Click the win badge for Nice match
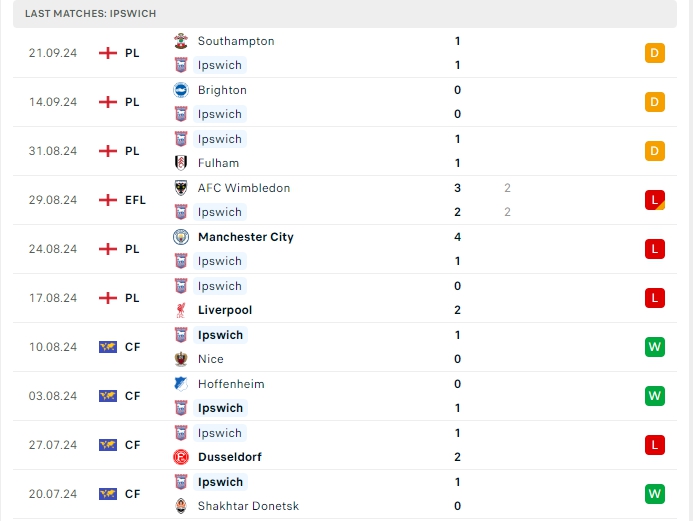The image size is (693, 521). point(655,347)
